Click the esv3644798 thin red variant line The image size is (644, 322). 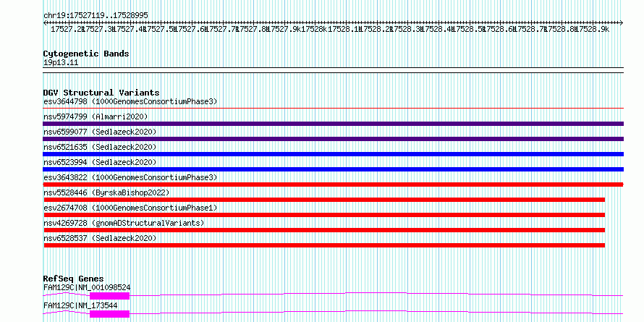[x=333, y=109]
